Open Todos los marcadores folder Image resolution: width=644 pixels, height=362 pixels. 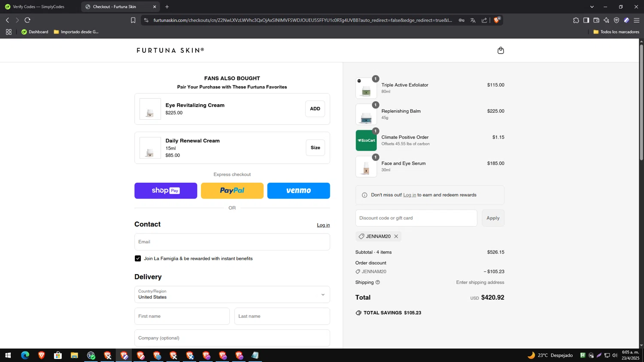click(x=616, y=32)
